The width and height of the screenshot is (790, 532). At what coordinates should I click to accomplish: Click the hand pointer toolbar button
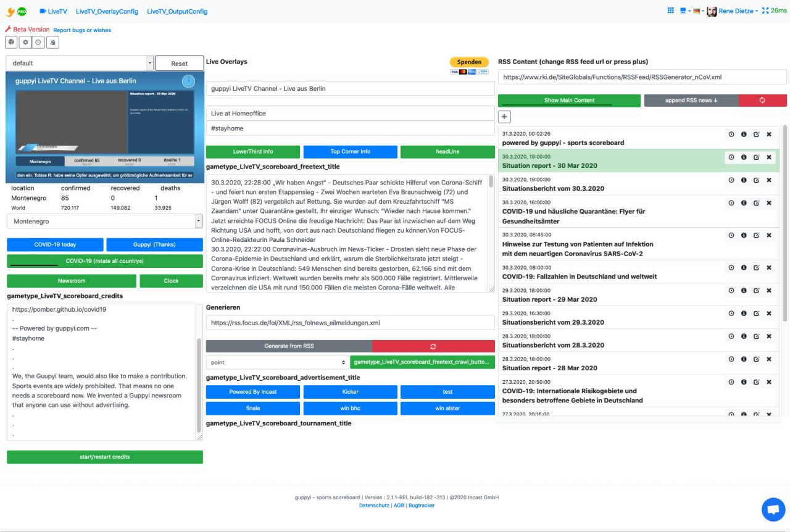pos(52,42)
